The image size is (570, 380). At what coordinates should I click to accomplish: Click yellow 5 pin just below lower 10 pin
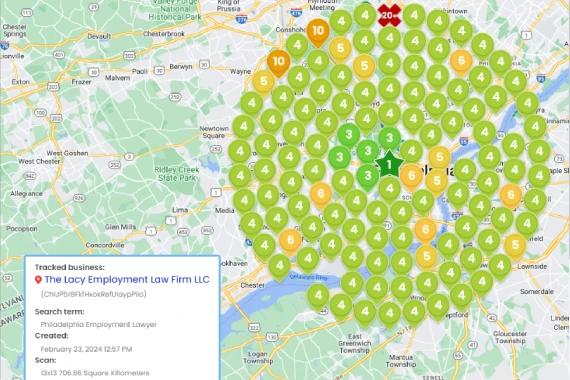[264, 84]
